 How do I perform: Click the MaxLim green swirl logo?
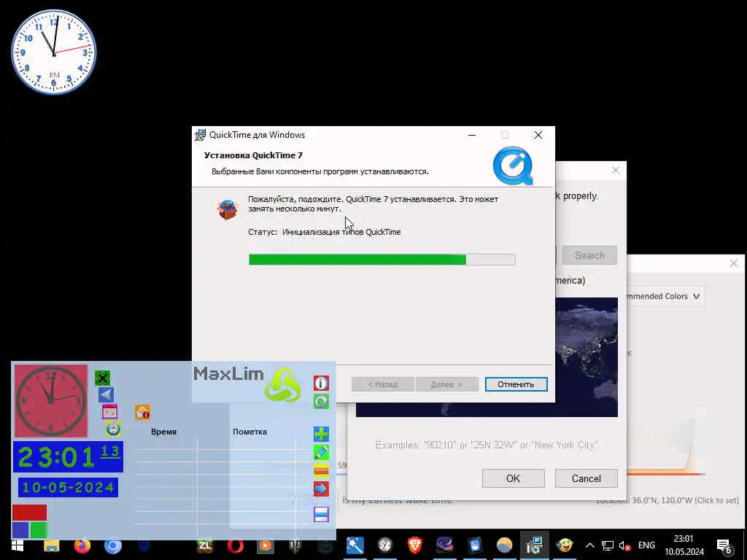tap(282, 385)
